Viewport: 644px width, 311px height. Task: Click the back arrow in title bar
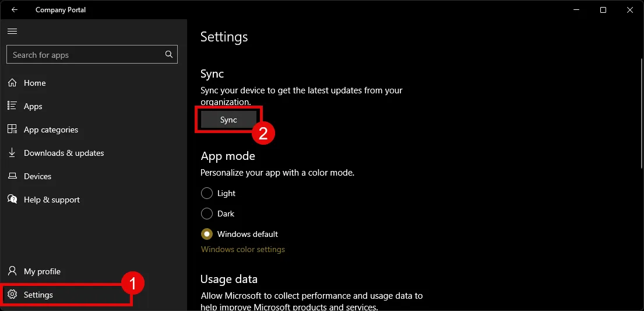15,10
